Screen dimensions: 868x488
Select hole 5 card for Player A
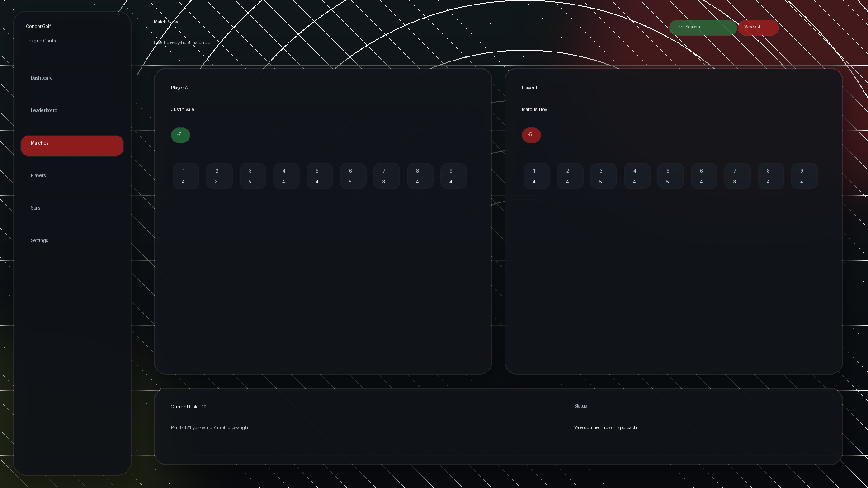click(x=320, y=176)
